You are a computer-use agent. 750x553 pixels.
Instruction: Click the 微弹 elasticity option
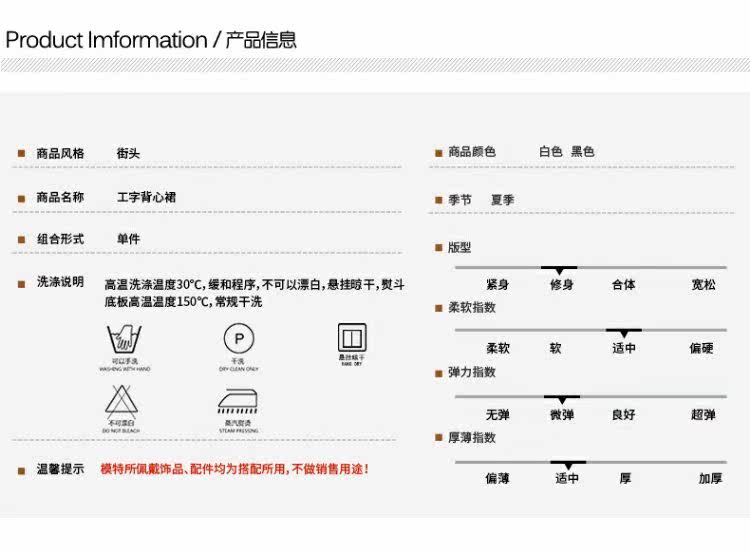coord(562,414)
